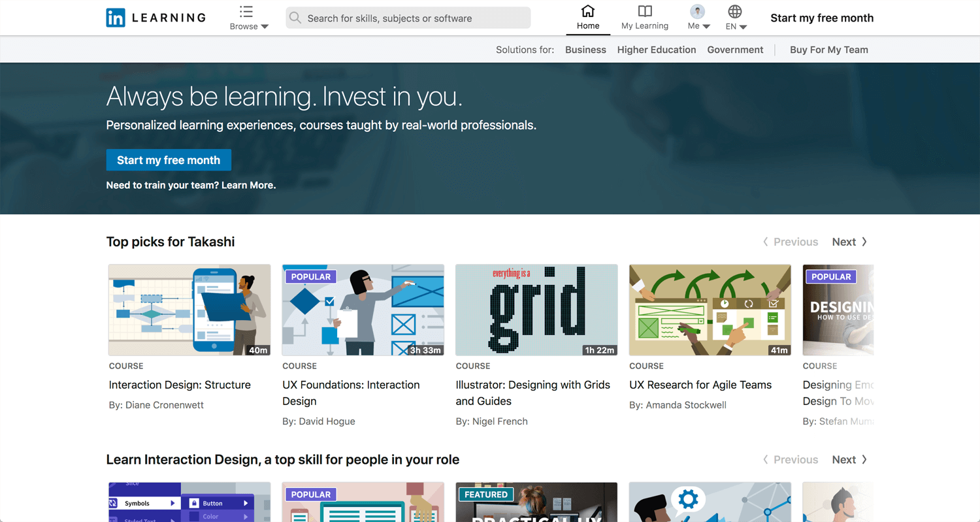Image resolution: width=980 pixels, height=522 pixels.
Task: Click the LinkedIn Learning logo
Action: point(155,18)
